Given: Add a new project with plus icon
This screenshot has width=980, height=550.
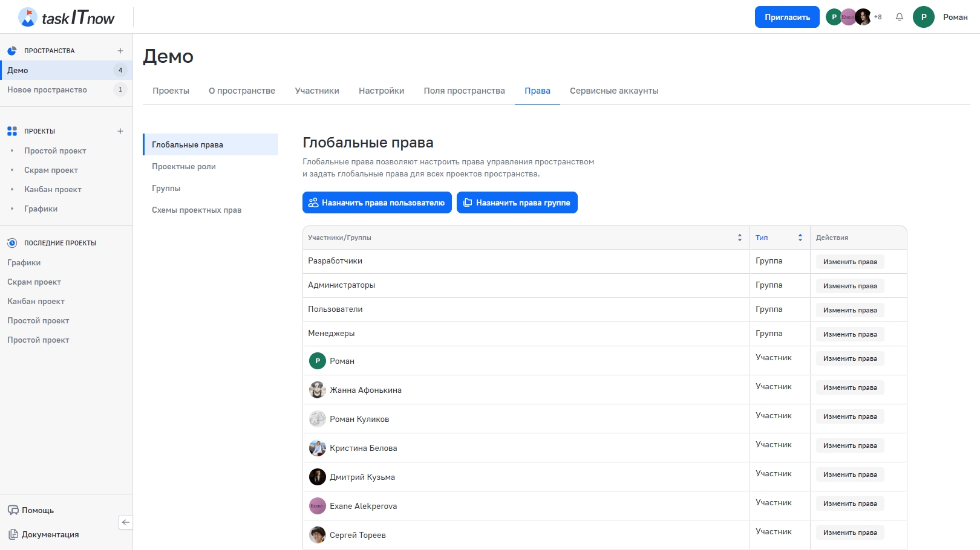Looking at the screenshot, I should (120, 131).
